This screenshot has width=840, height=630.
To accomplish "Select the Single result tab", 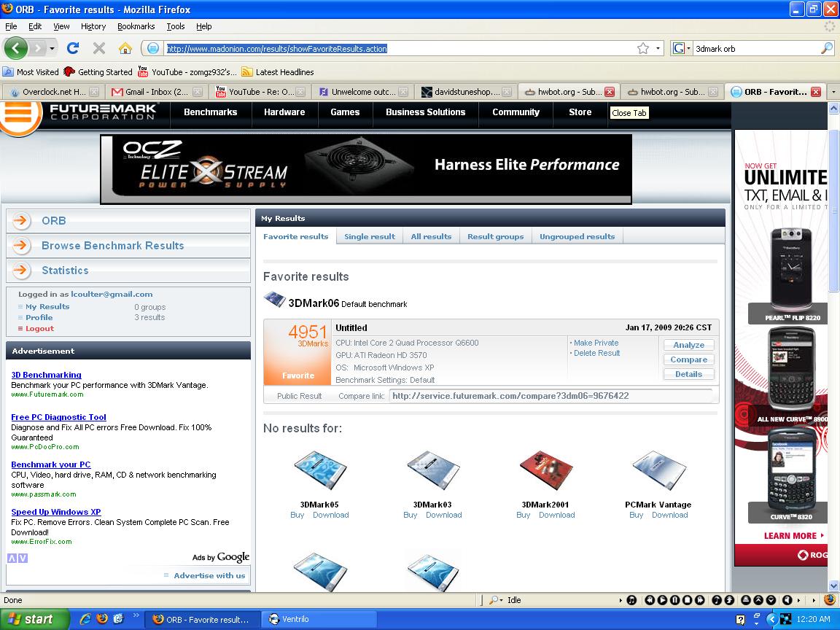I will [370, 236].
